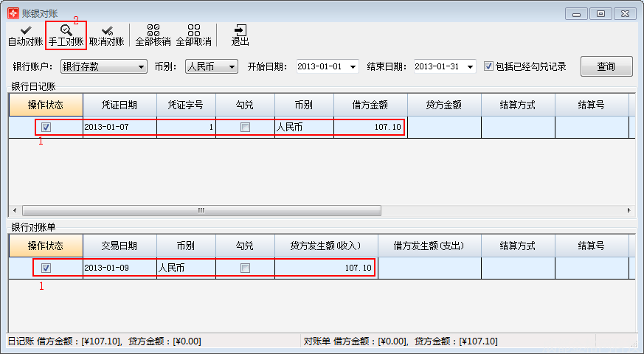Image resolution: width=644 pixels, height=354 pixels.
Task: Click the 全部取消 (cancel all) icon
Action: (194, 35)
